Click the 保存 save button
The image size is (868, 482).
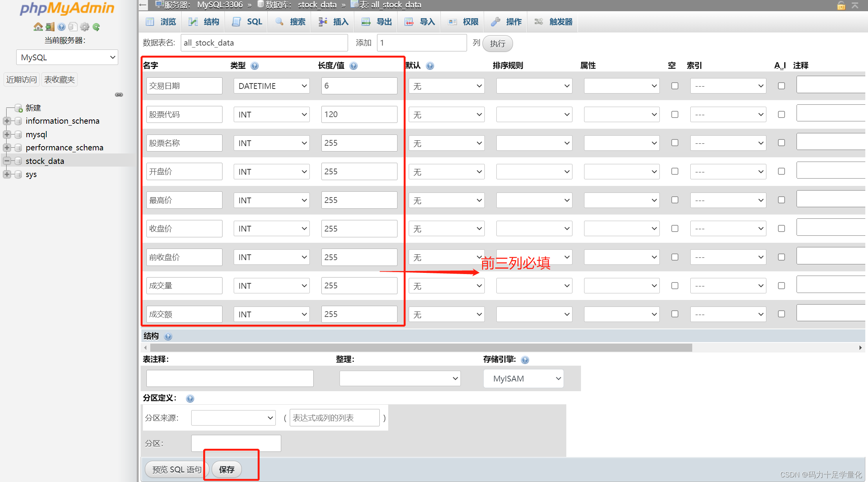(x=226, y=469)
